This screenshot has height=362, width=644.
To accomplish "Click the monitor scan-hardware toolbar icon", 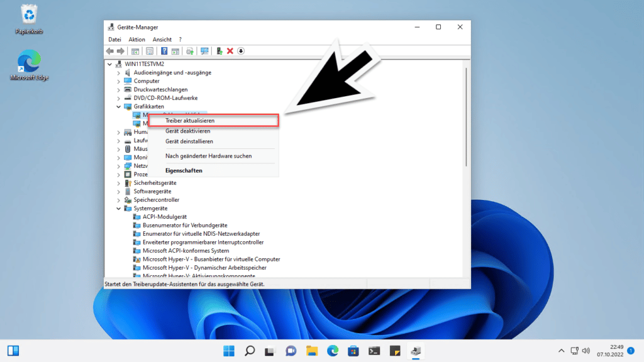I will point(204,51).
